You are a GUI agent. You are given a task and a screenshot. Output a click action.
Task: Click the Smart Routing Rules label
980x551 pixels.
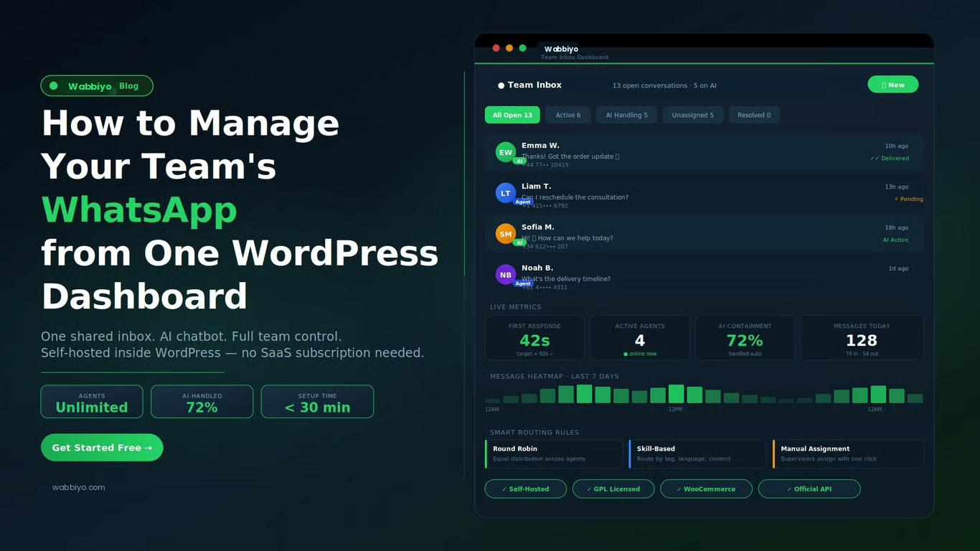534,433
